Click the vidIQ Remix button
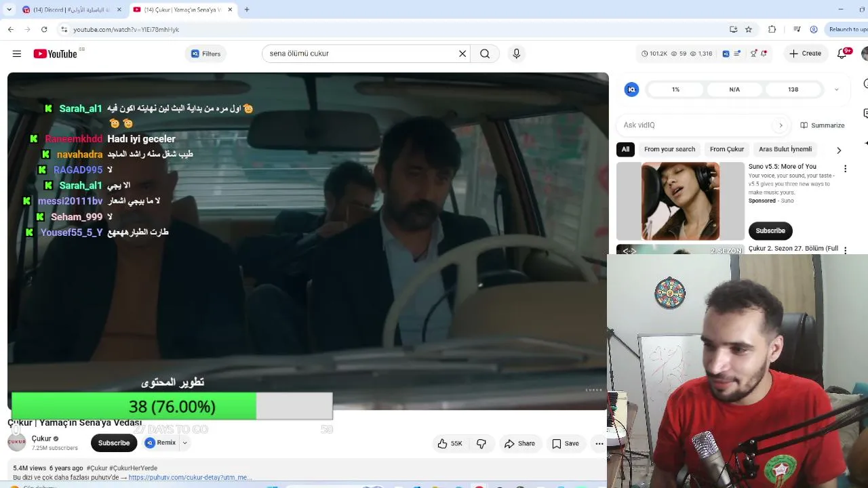Viewport: 868px width, 488px height. pyautogui.click(x=161, y=443)
